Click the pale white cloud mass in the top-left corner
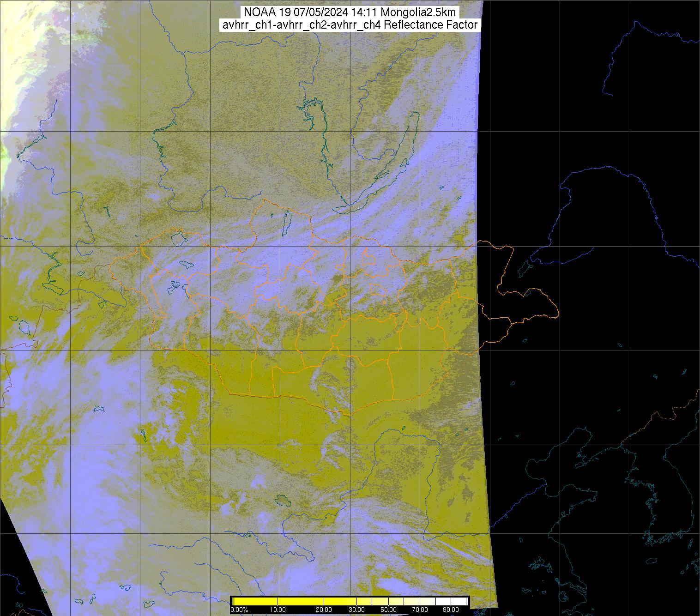This screenshot has height=616, width=700. [x=18, y=69]
